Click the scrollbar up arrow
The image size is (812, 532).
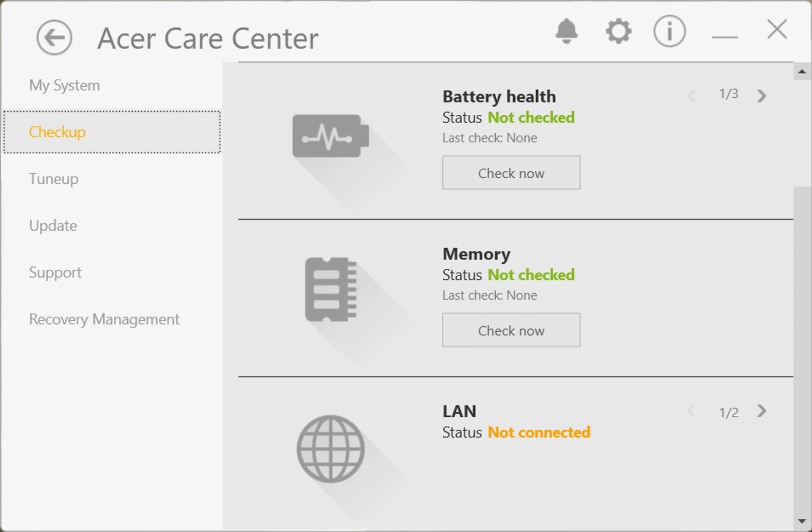[x=802, y=72]
